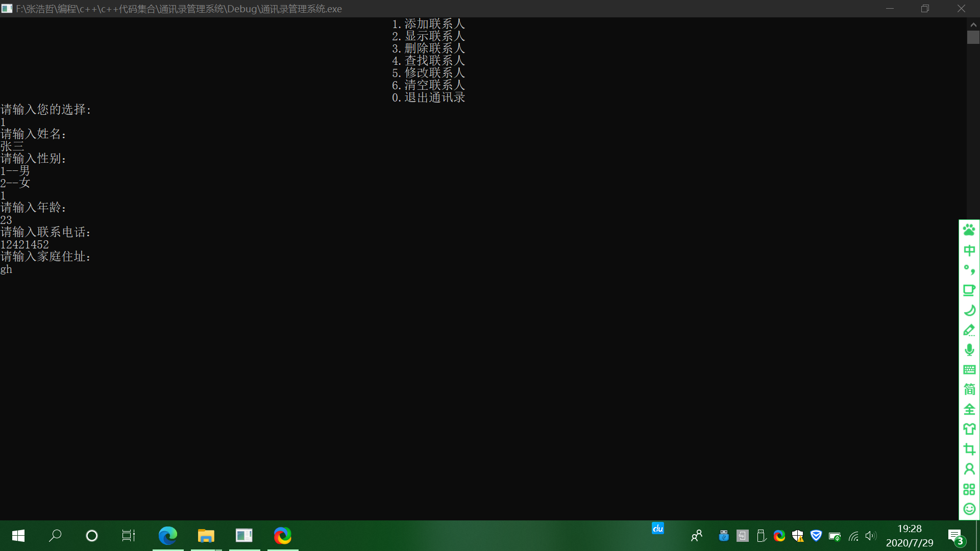The image size is (980, 551).
Task: Open IME user account icon
Action: tap(969, 469)
